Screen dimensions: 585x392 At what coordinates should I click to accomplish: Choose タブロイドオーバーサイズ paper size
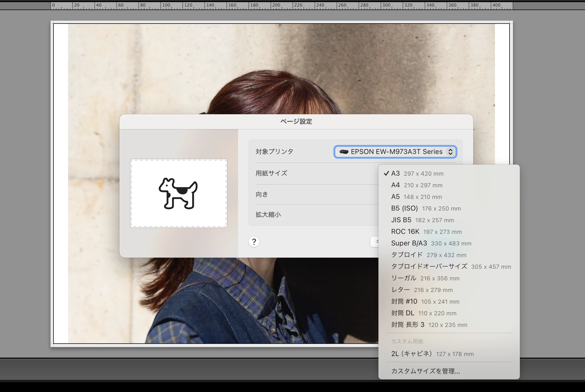pyautogui.click(x=451, y=267)
